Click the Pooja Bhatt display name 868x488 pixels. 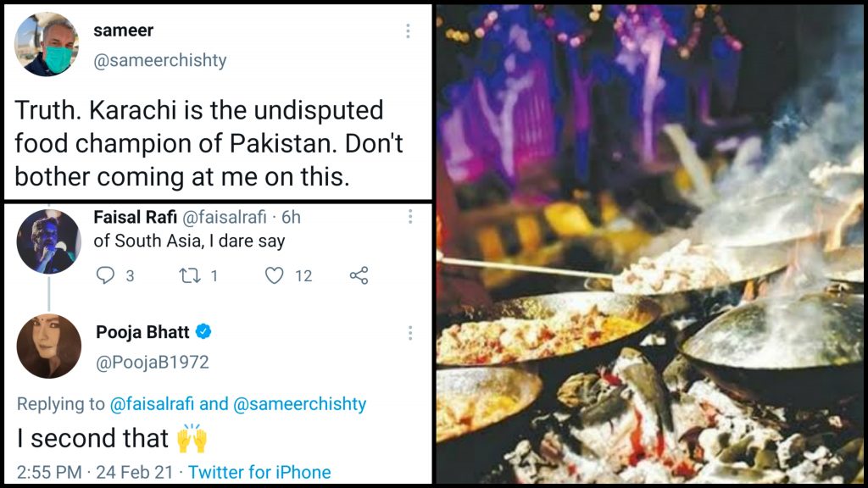(x=142, y=331)
